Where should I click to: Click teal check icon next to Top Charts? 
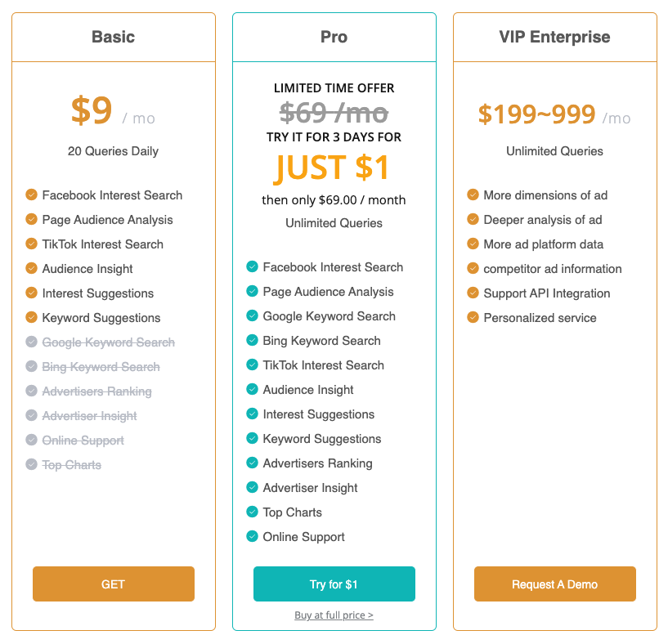click(x=253, y=512)
